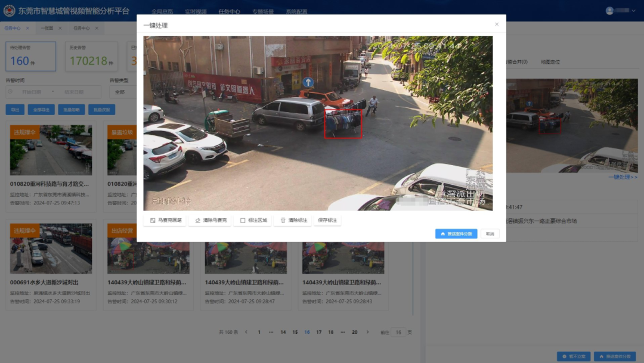The width and height of the screenshot is (644, 363).
Task: Open the 系统配置 menu
Action: click(296, 11)
